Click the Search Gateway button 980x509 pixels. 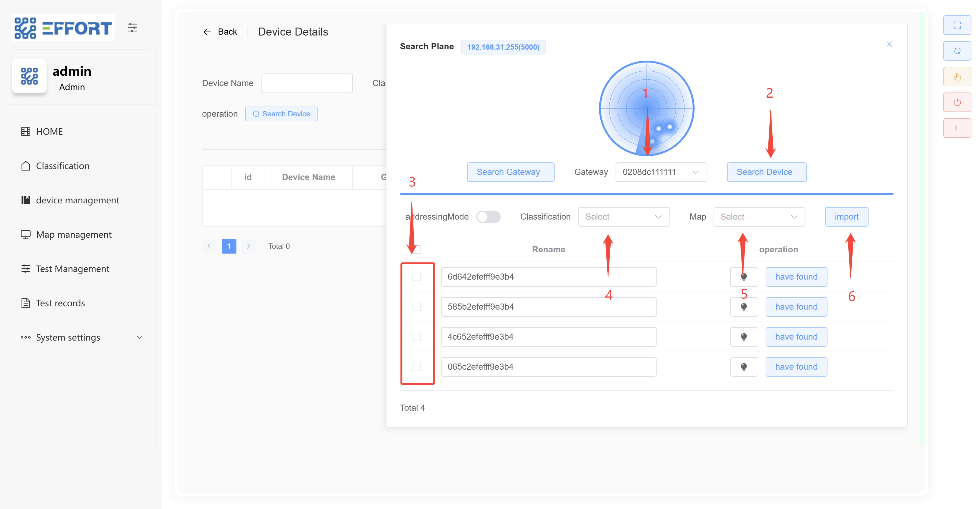coord(510,172)
